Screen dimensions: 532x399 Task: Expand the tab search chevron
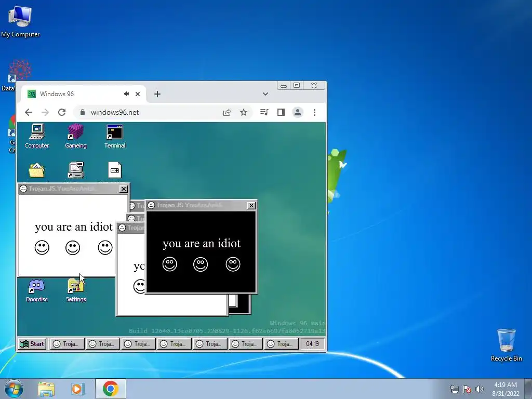(265, 94)
